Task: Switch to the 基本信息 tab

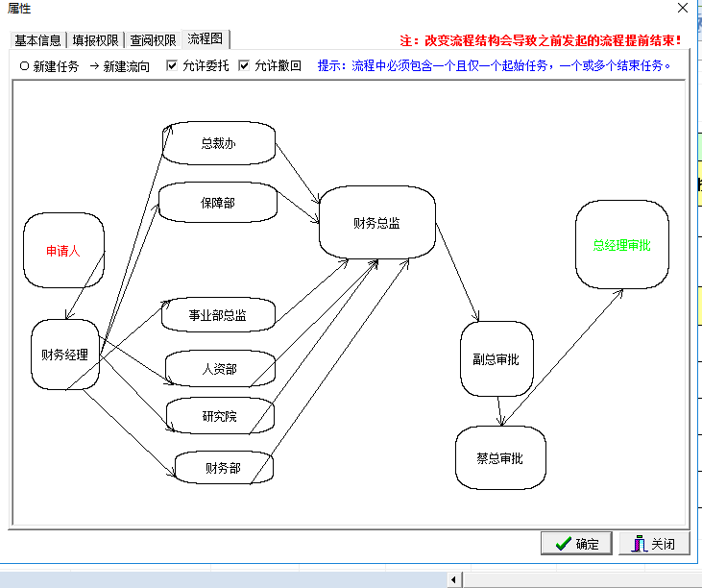Action: (x=38, y=40)
